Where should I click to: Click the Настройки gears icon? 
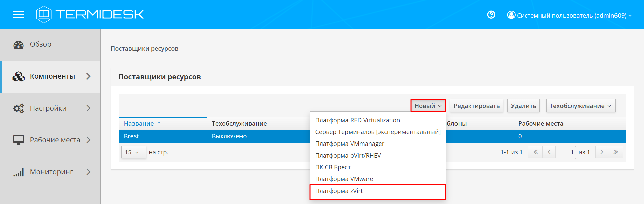coord(18,108)
